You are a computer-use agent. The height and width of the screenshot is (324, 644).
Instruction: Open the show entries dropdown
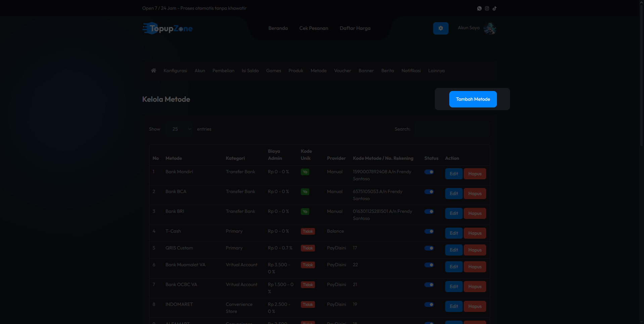coord(179,129)
